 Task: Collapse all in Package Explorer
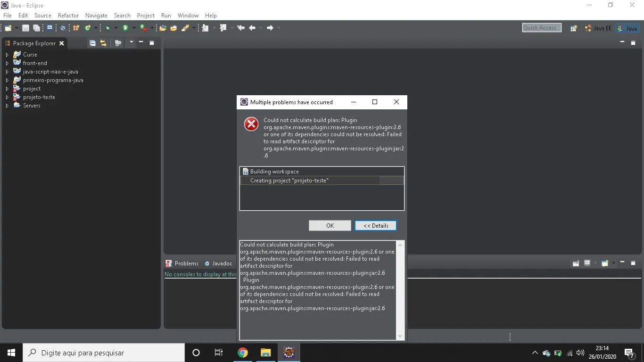click(x=92, y=43)
